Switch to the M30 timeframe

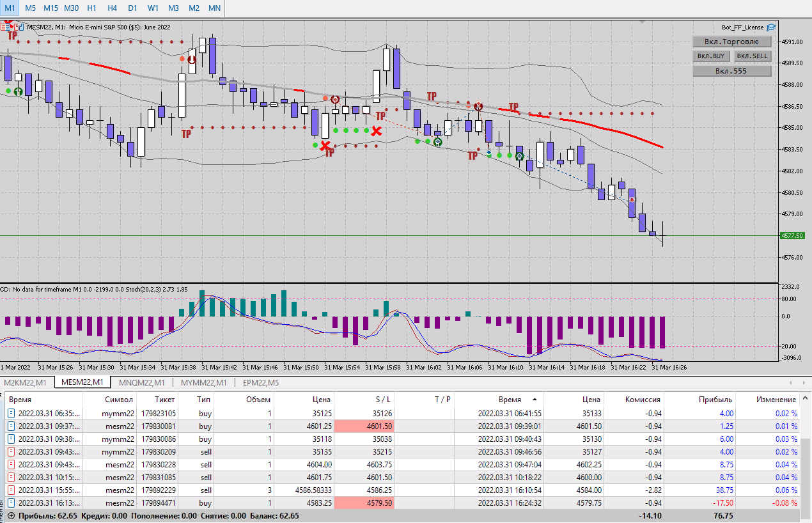[x=72, y=8]
